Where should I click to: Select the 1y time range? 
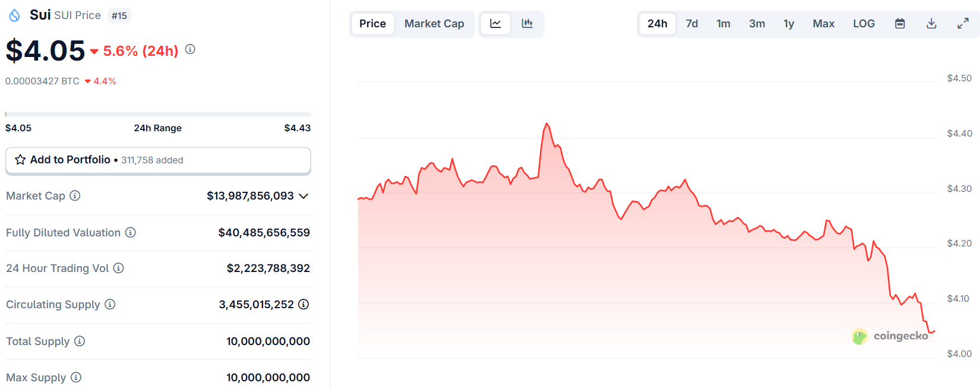coord(789,24)
